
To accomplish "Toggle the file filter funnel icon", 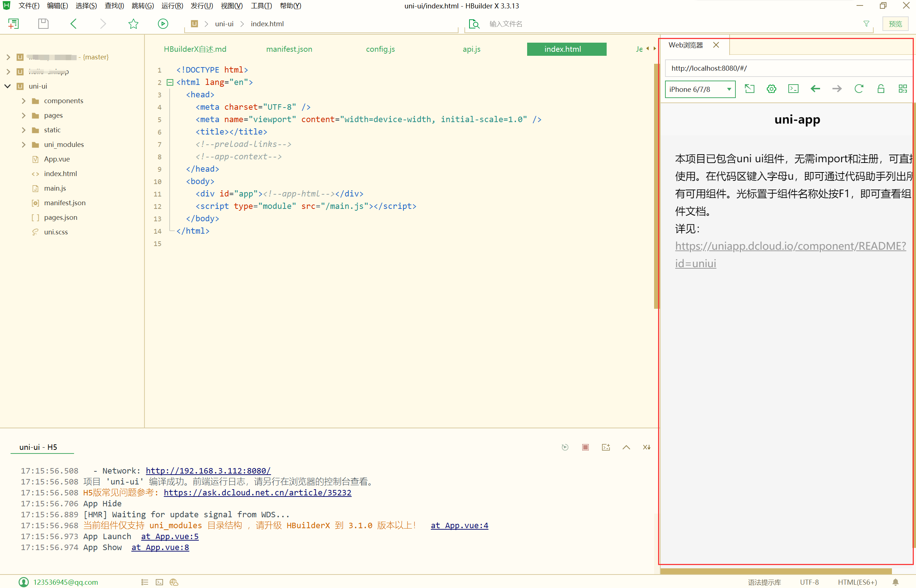I will pos(866,24).
